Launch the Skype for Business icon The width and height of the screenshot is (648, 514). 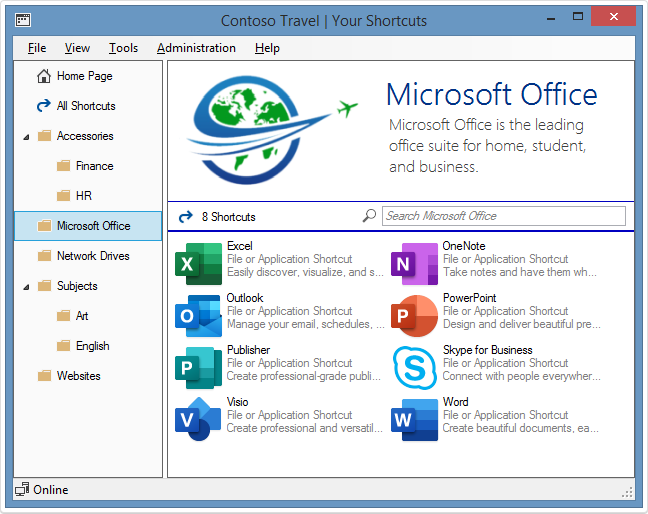[414, 368]
